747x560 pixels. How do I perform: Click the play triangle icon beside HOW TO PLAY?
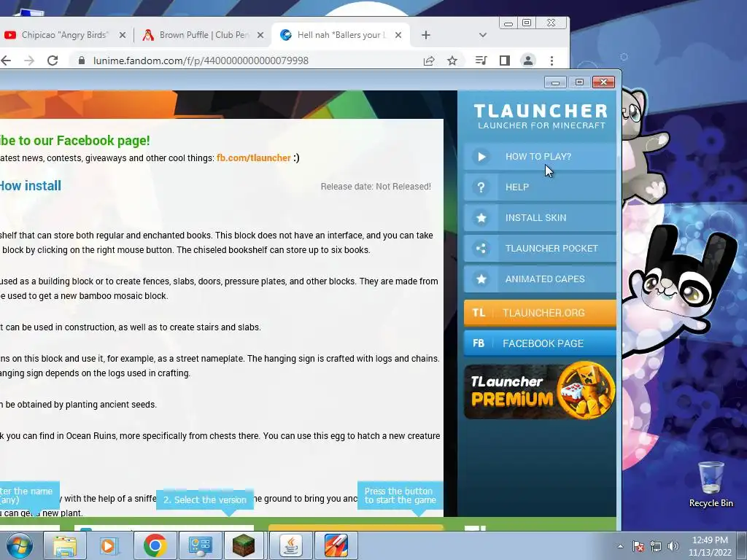pyautogui.click(x=481, y=157)
